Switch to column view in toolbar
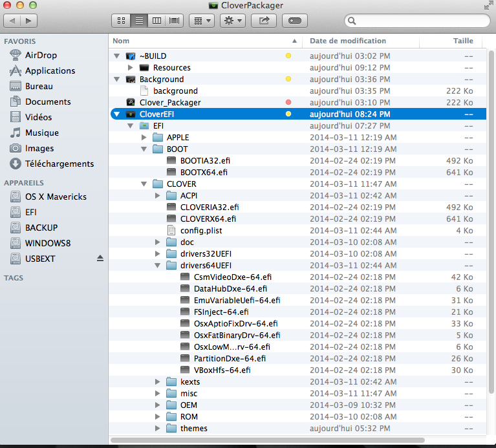The width and height of the screenshot is (496, 448). click(156, 21)
